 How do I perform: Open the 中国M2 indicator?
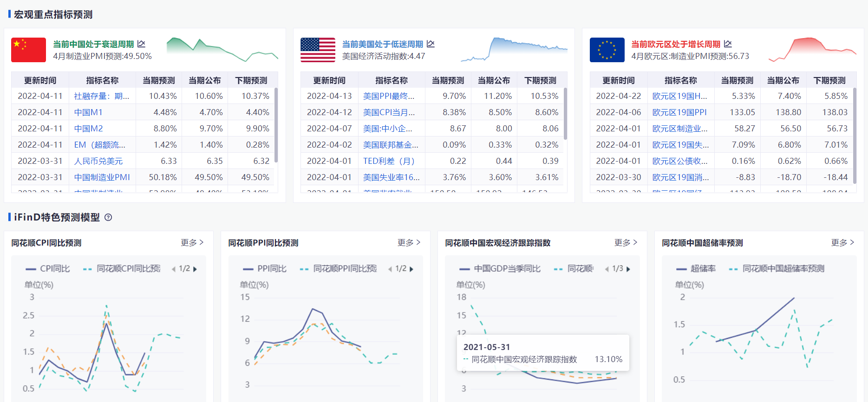88,129
